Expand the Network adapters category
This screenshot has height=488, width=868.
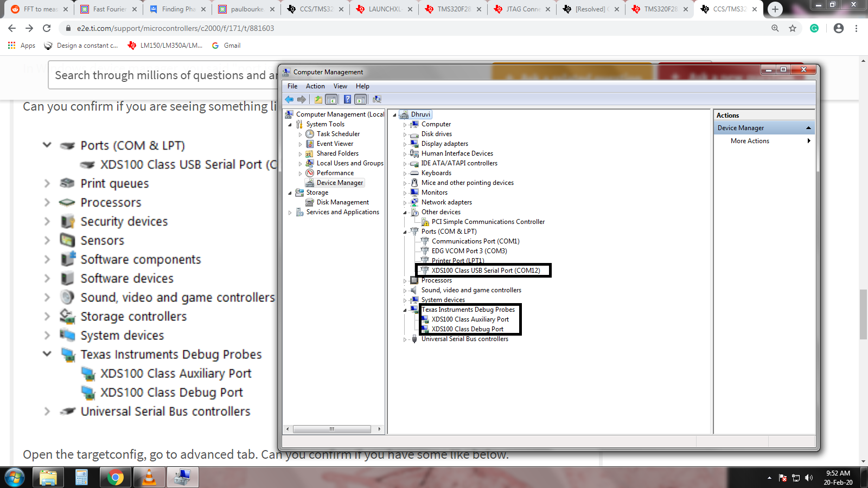pos(405,203)
